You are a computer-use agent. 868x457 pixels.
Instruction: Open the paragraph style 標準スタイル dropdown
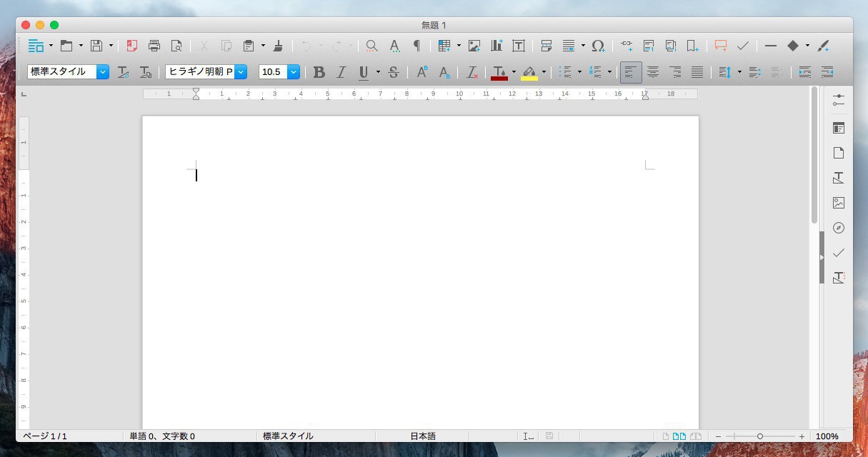(102, 72)
